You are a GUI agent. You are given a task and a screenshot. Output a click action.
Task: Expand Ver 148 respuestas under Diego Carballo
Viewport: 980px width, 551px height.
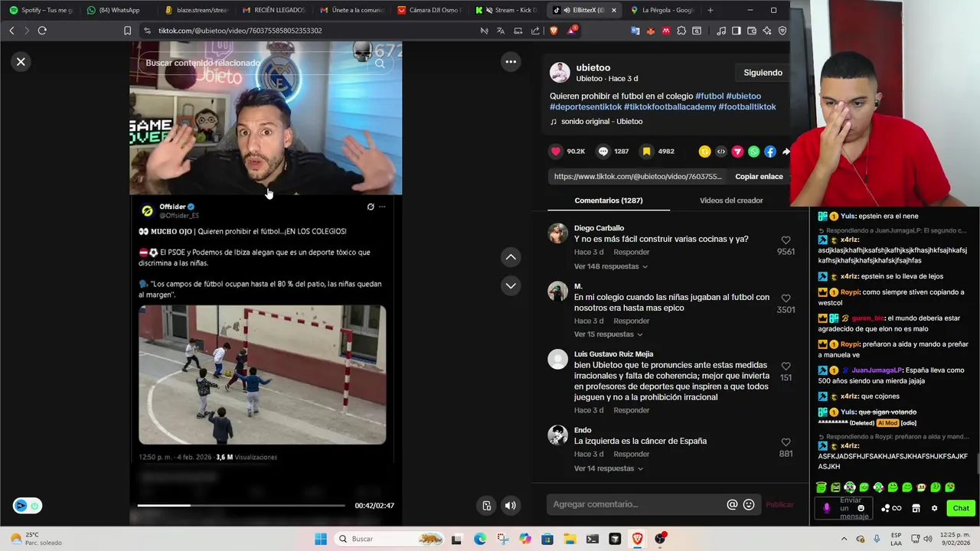pyautogui.click(x=611, y=266)
